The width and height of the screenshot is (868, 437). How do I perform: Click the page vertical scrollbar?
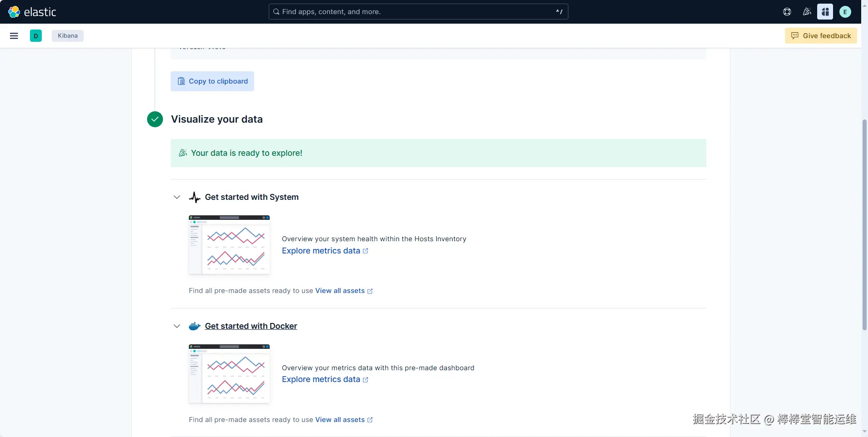pyautogui.click(x=864, y=225)
